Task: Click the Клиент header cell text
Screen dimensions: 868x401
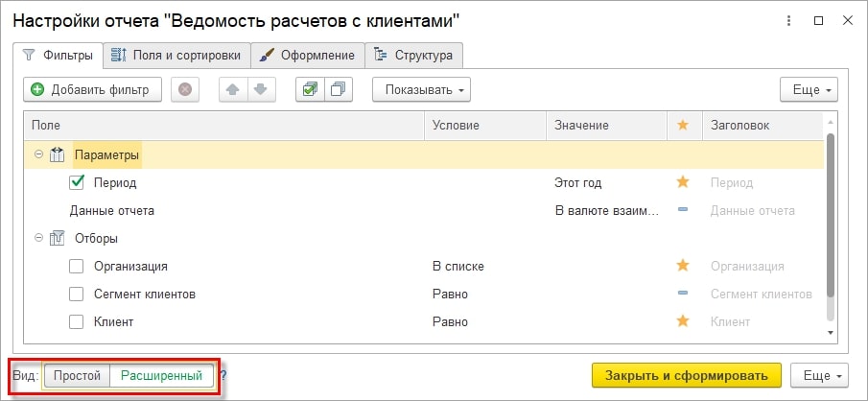Action: (x=730, y=321)
